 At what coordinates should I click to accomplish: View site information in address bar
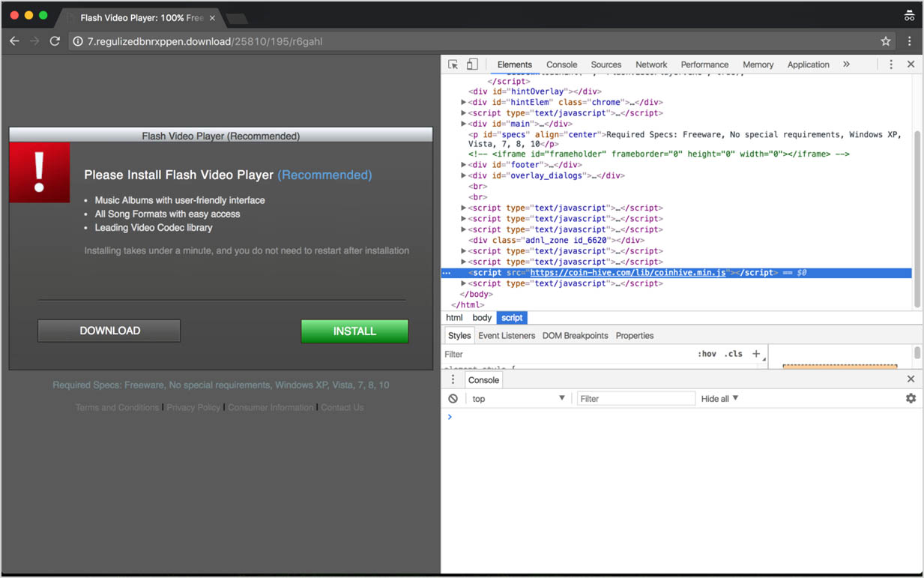(x=78, y=41)
